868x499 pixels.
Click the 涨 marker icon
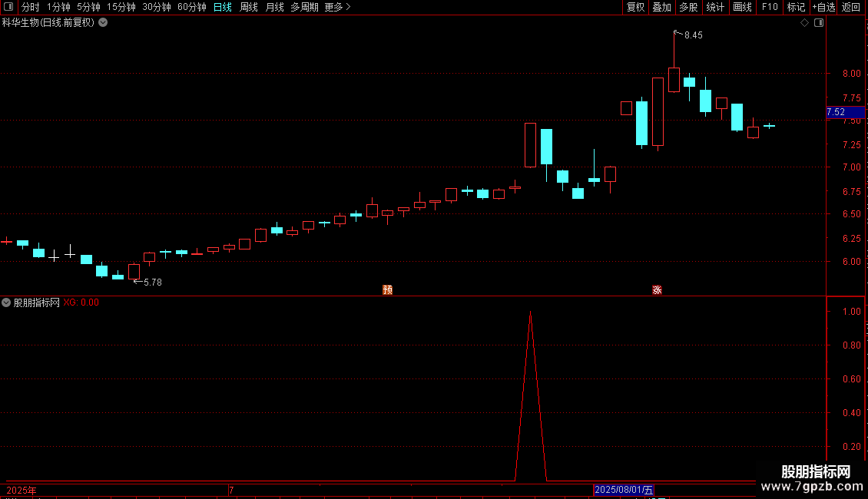click(657, 290)
